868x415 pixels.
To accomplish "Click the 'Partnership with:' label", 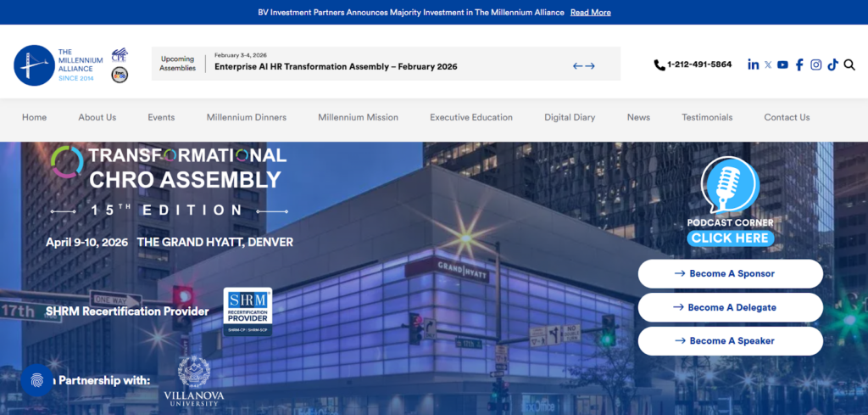I will click(x=104, y=381).
